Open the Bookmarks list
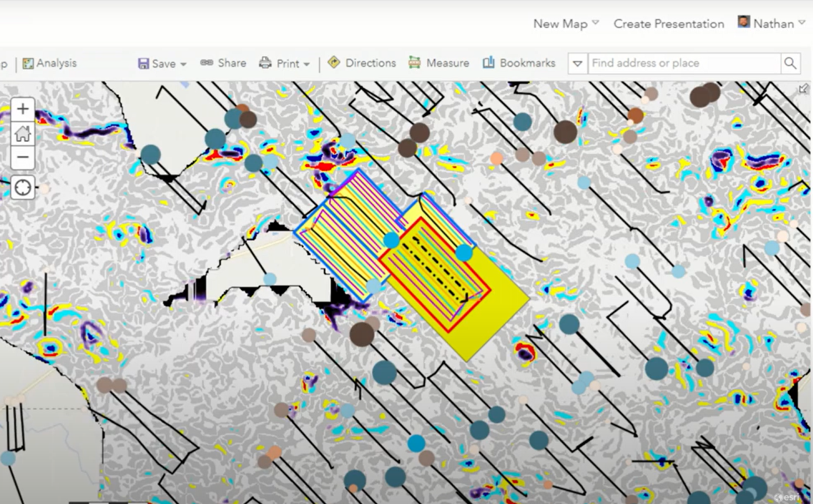This screenshot has height=504, width=813. point(519,63)
